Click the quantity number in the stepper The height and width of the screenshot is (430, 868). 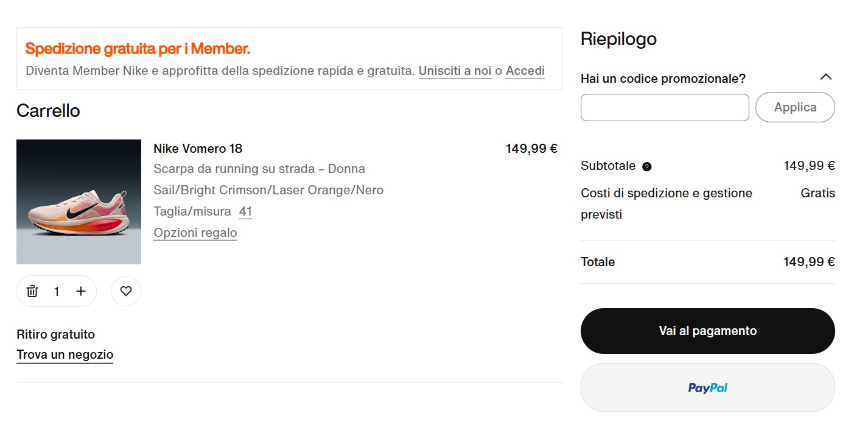[x=57, y=291]
